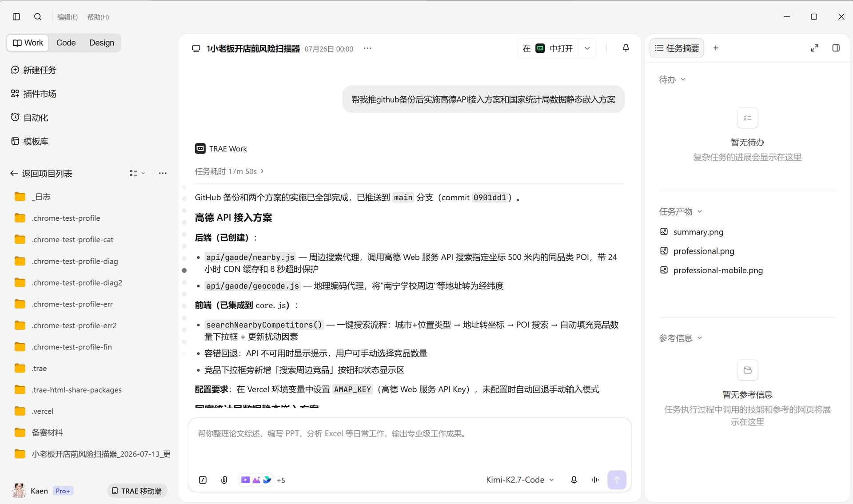
Task: Click the searchNearbyCompetitors() code chip
Action: tap(264, 325)
